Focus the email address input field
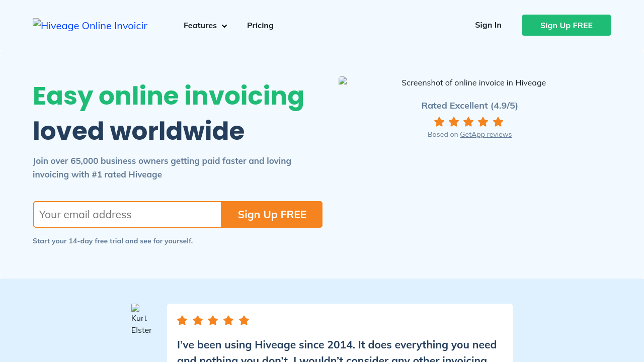The width and height of the screenshot is (644, 362). [x=128, y=215]
